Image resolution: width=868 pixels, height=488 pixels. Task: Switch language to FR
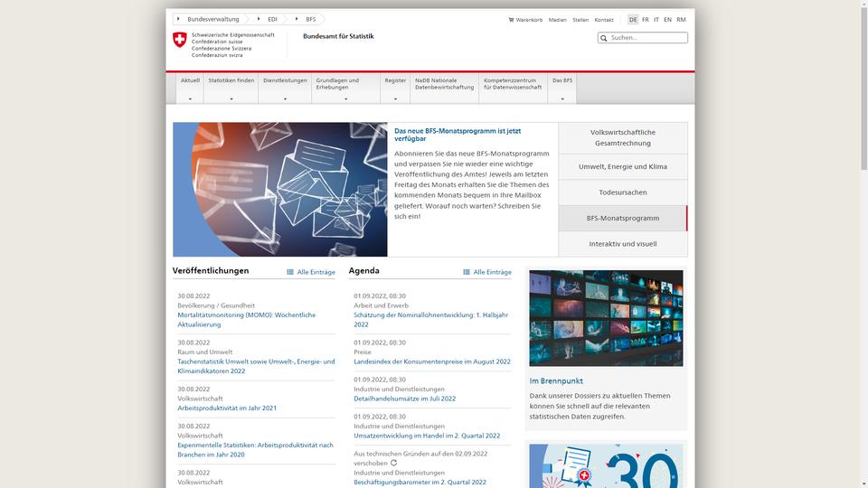point(645,20)
